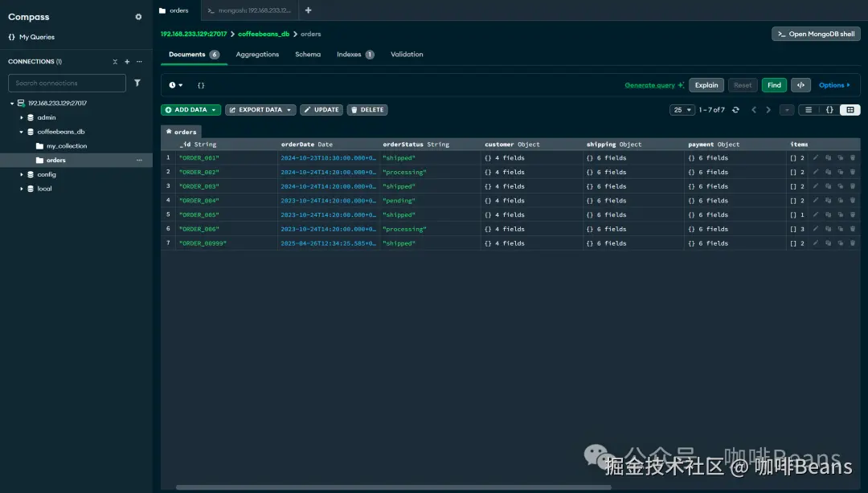Image resolution: width=868 pixels, height=493 pixels.
Task: Click the DELETE button
Action: [x=367, y=110]
